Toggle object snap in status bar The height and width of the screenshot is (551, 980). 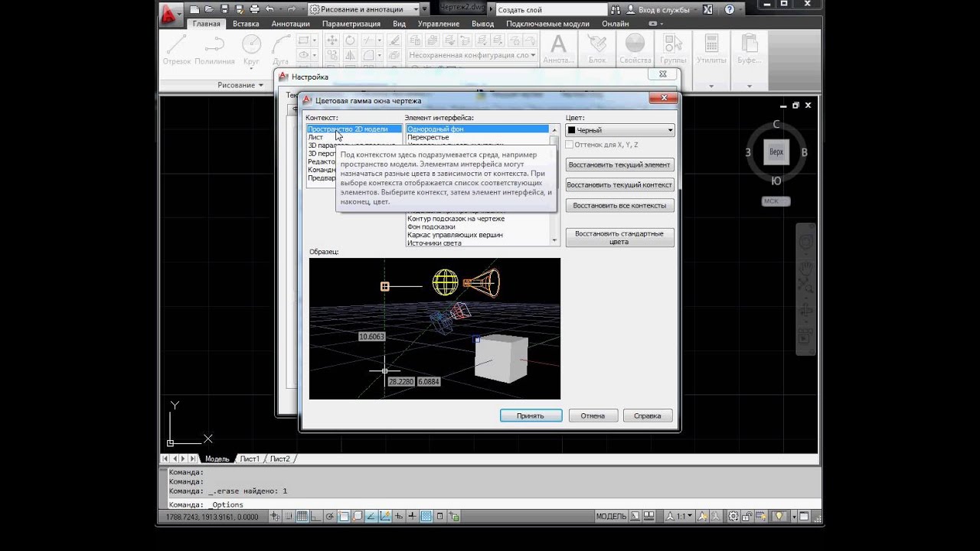[x=343, y=517]
